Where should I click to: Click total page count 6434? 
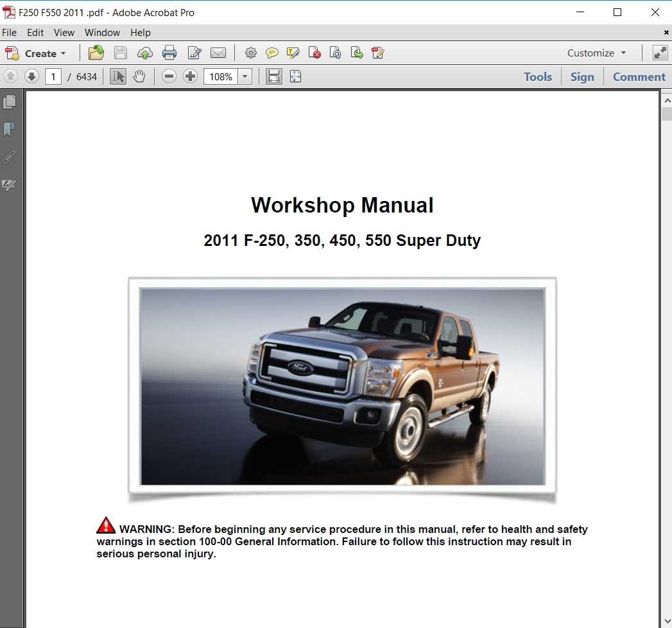click(x=87, y=76)
